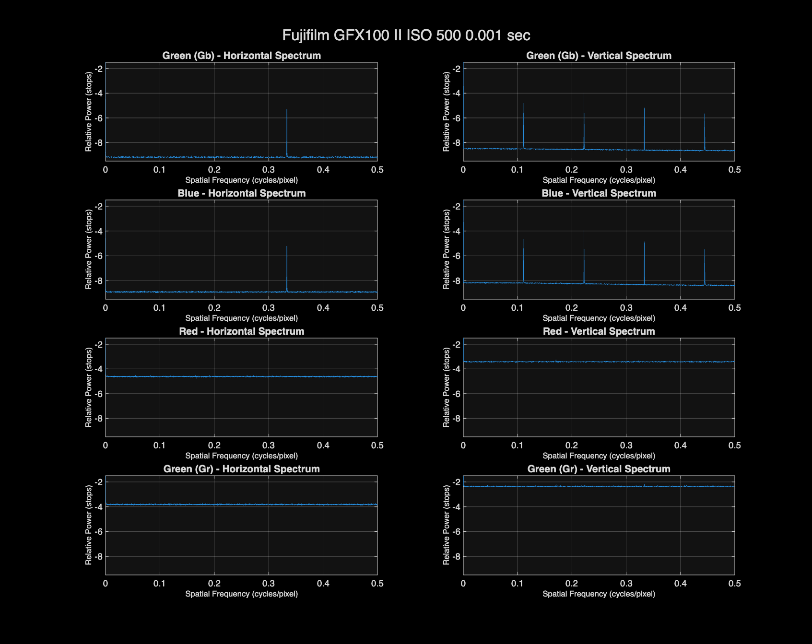Click the flat trace in Green (Gr) Vertical plot
Image resolution: width=812 pixels, height=644 pixels.
tap(599, 486)
